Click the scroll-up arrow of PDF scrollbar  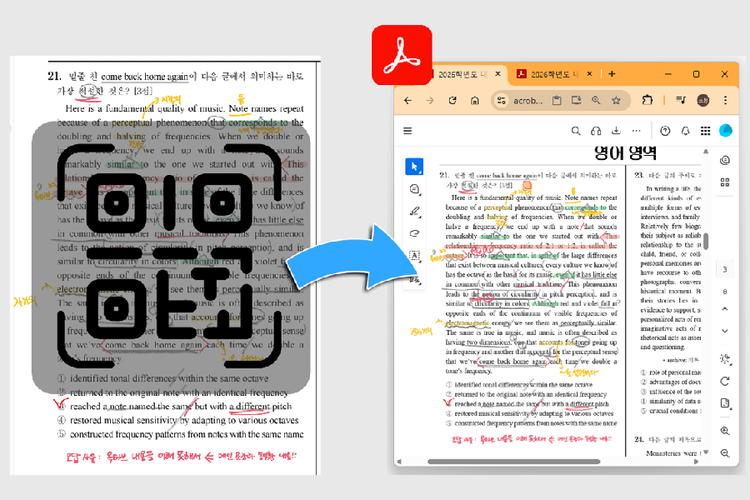pos(706,151)
